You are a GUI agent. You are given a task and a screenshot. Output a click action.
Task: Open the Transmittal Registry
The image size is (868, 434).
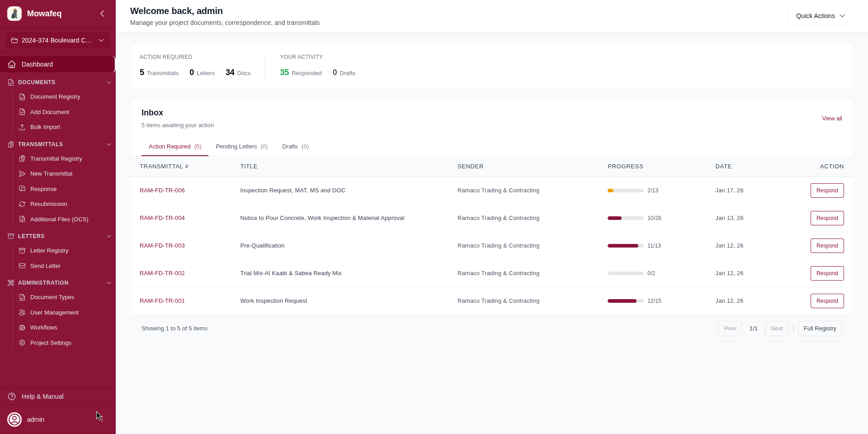(56, 159)
